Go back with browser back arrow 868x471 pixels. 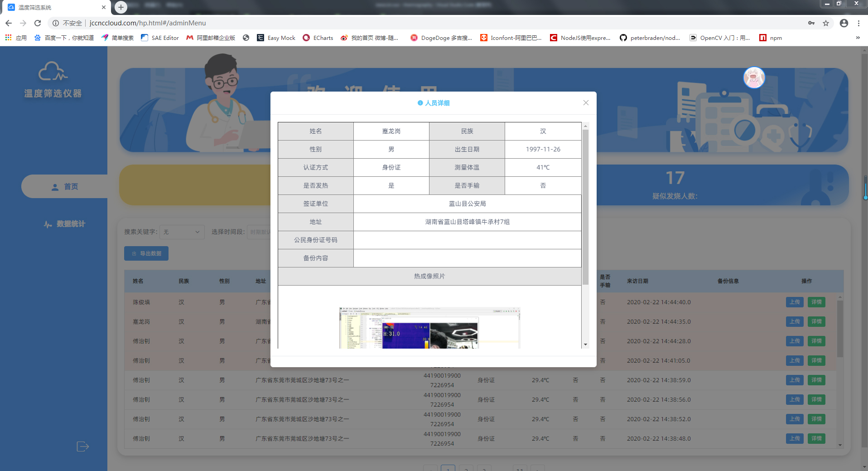point(9,23)
